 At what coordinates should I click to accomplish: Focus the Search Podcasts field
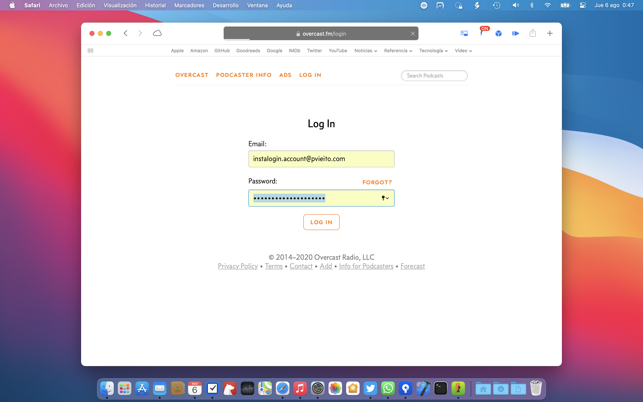434,75
